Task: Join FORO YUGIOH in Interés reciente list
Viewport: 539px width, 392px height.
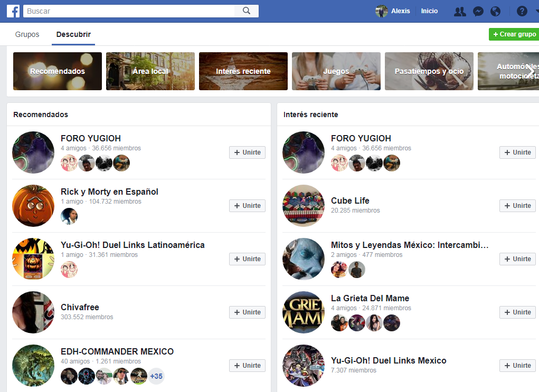Action: [x=517, y=152]
